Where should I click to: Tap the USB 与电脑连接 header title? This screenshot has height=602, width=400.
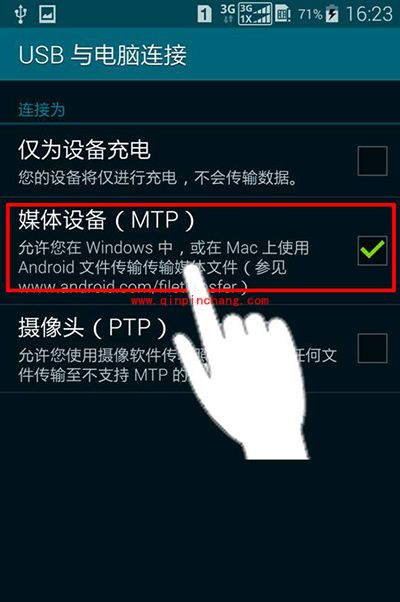[102, 55]
